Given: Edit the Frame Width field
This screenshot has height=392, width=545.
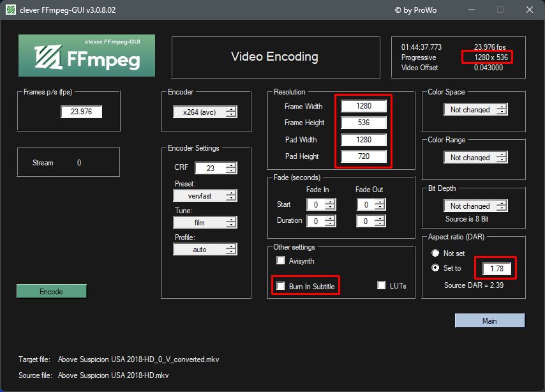Looking at the screenshot, I should pyautogui.click(x=364, y=106).
